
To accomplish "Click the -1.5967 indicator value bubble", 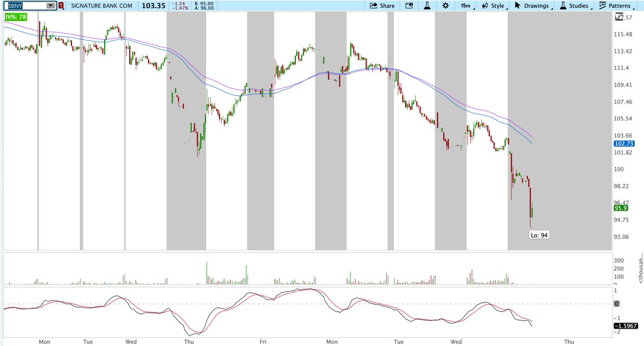I will 625,326.
